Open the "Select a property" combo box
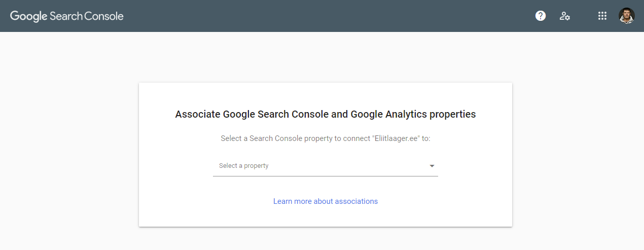 [325, 166]
